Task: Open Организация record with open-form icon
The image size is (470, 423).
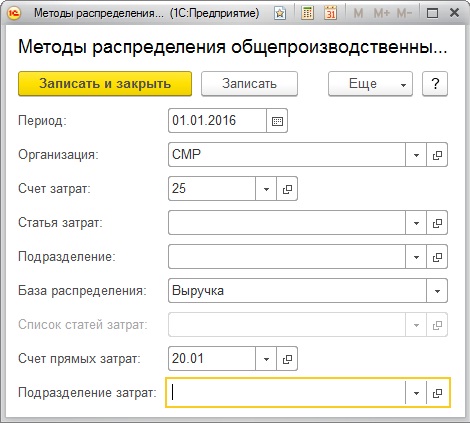Action: click(437, 155)
